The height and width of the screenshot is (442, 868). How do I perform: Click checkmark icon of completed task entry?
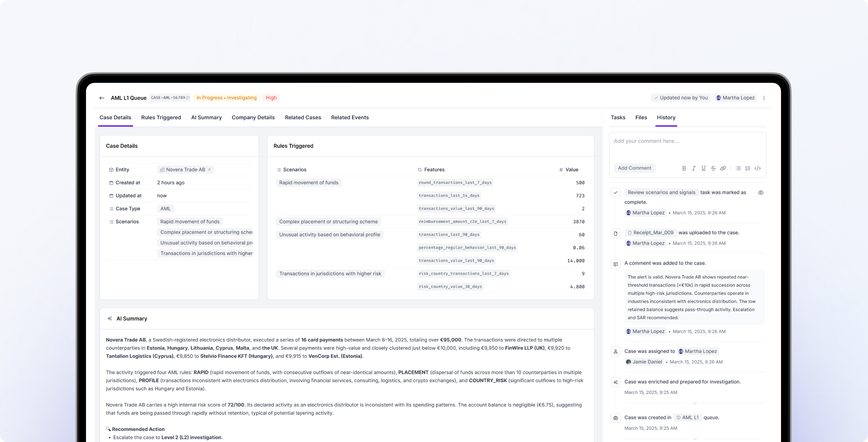click(615, 193)
